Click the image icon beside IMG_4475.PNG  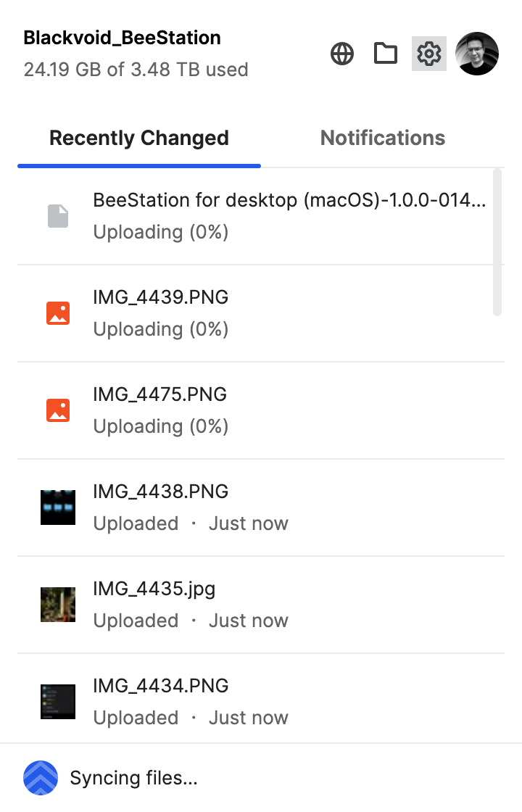coord(58,410)
